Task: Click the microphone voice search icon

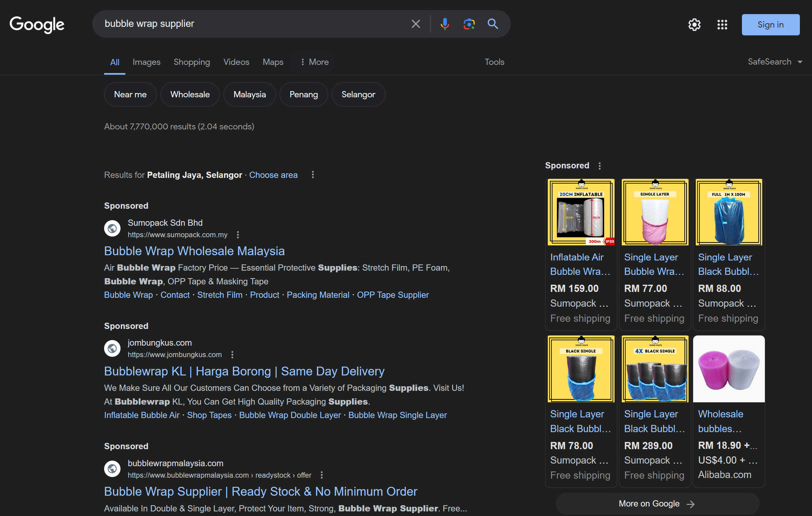Action: [444, 24]
